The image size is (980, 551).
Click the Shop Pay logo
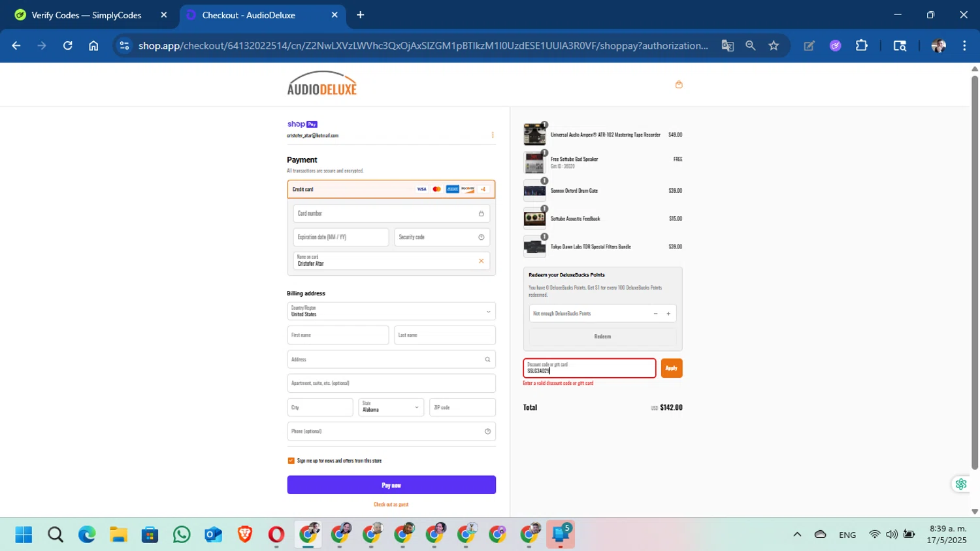(x=302, y=124)
